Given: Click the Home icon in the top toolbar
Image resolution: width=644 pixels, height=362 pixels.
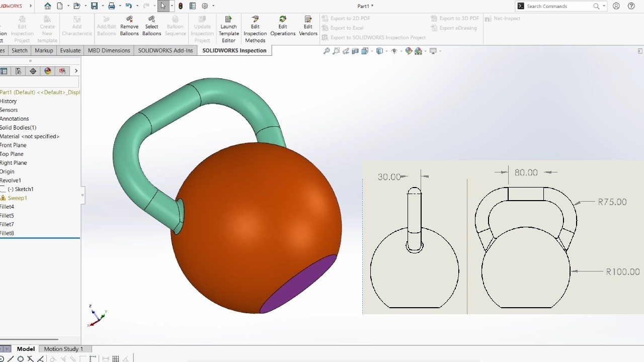Looking at the screenshot, I should tap(47, 6).
